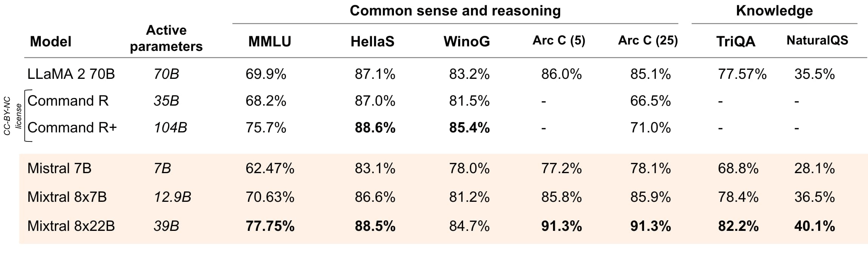Select the HellaS column header
The height and width of the screenshot is (255, 868).
(x=372, y=41)
